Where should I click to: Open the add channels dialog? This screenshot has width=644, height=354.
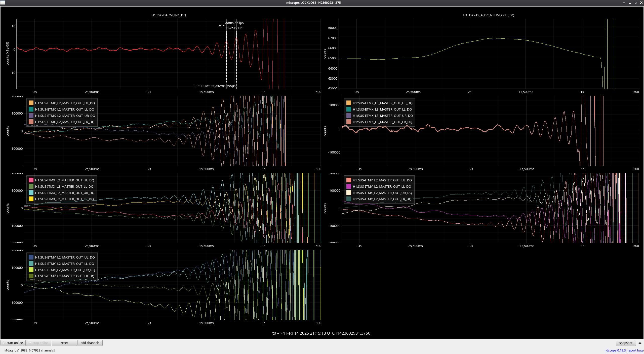(90, 343)
